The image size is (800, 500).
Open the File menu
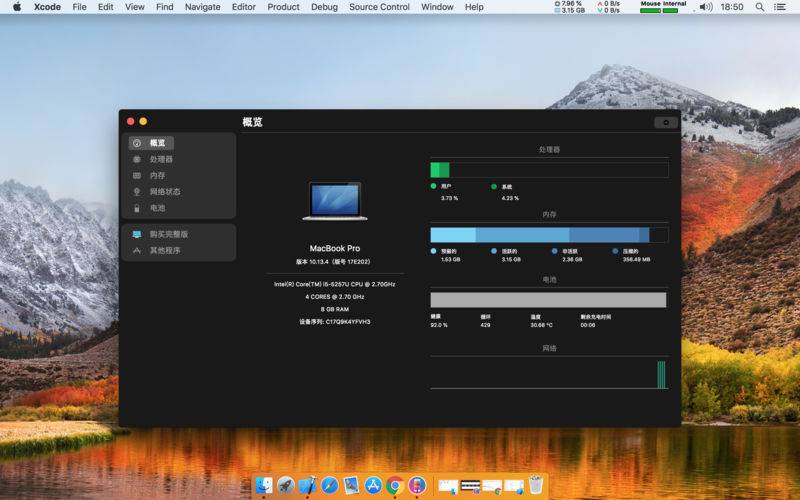(79, 7)
